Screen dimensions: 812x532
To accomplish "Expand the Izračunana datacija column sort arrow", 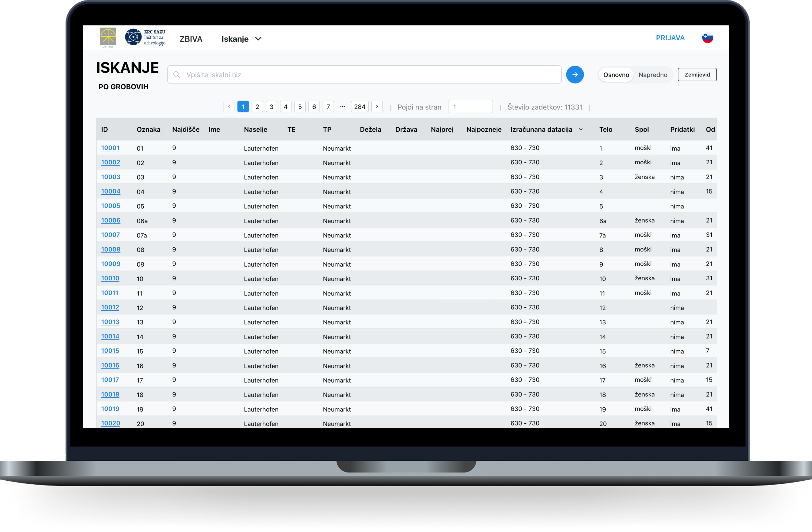I will [581, 129].
